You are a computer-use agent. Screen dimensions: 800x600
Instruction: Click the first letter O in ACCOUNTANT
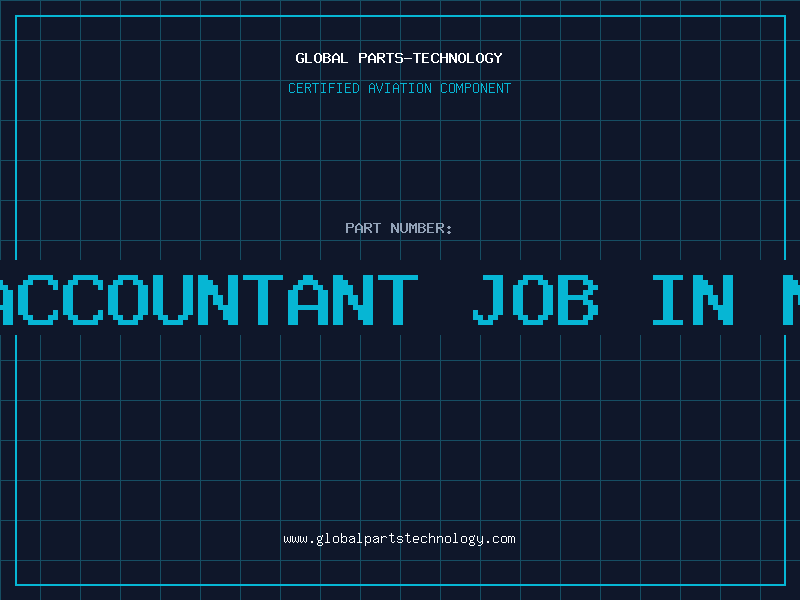[x=128, y=300]
